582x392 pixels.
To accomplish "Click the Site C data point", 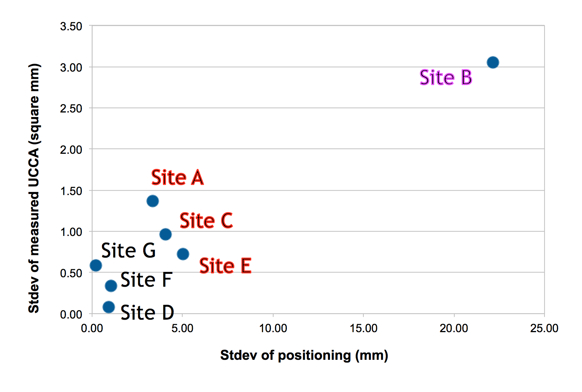I will (165, 234).
